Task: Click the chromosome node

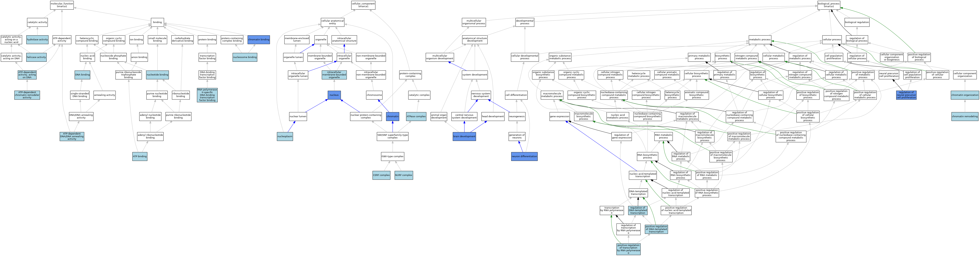Action: [374, 95]
